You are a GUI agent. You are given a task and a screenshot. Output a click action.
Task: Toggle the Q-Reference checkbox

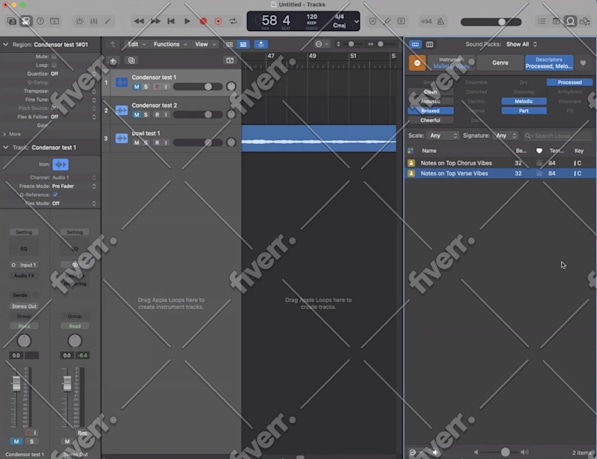click(x=55, y=194)
